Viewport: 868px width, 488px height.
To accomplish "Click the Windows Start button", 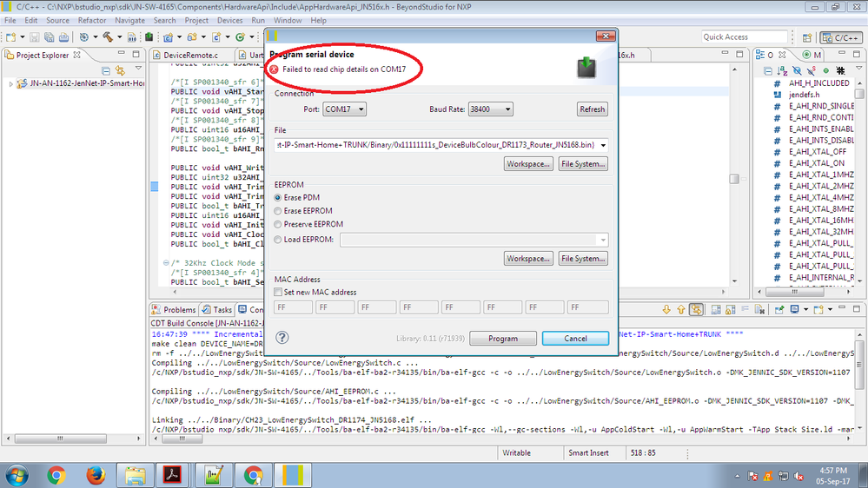I will click(16, 475).
